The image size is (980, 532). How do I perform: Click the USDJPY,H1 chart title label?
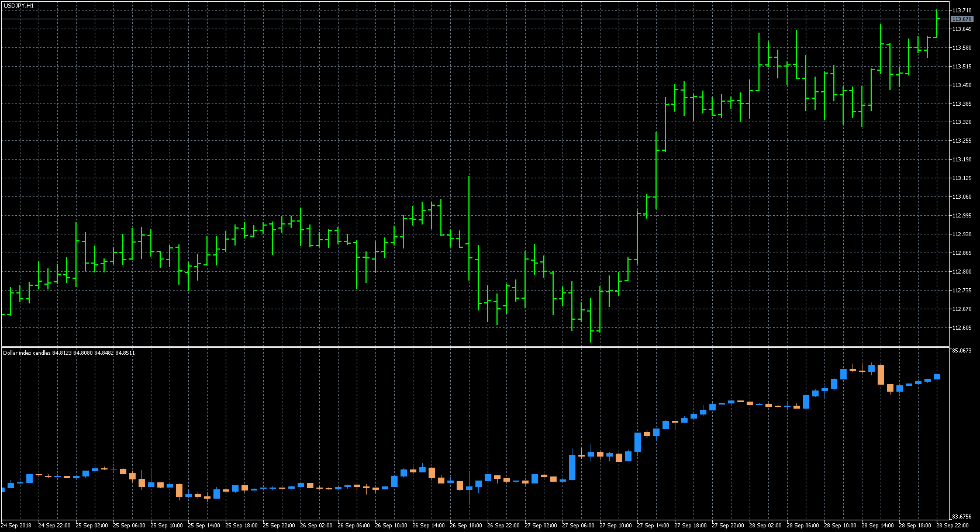point(19,5)
